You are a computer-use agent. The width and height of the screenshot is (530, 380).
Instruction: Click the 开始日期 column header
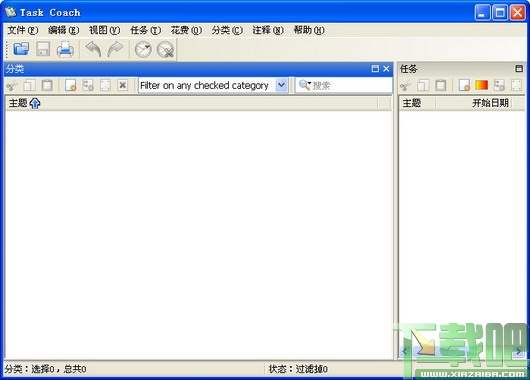pos(490,103)
